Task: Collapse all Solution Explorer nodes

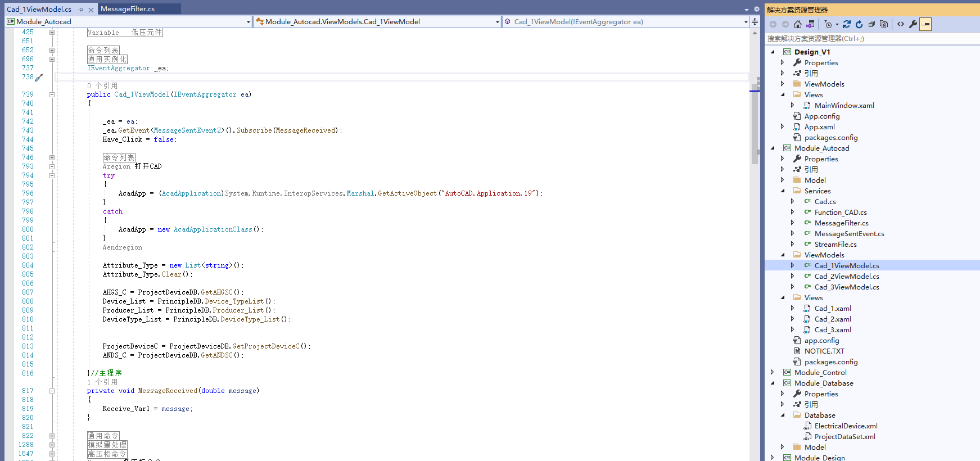Action: coord(871,24)
